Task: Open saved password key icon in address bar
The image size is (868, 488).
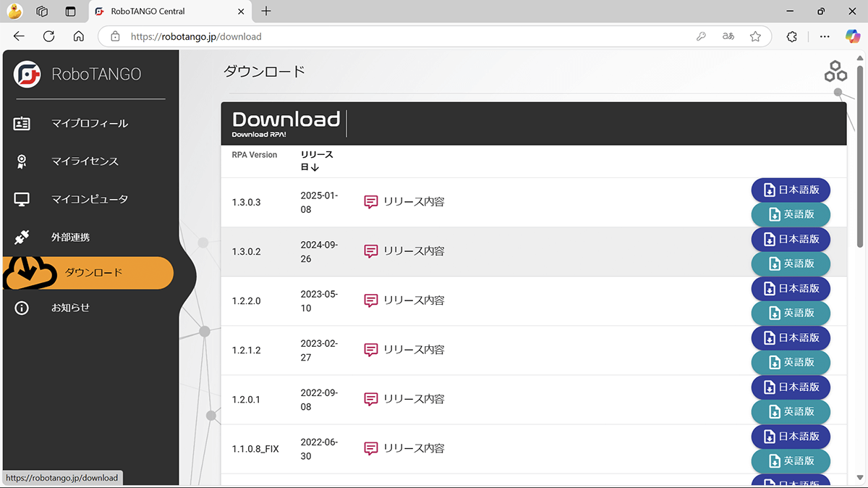Action: point(701,36)
